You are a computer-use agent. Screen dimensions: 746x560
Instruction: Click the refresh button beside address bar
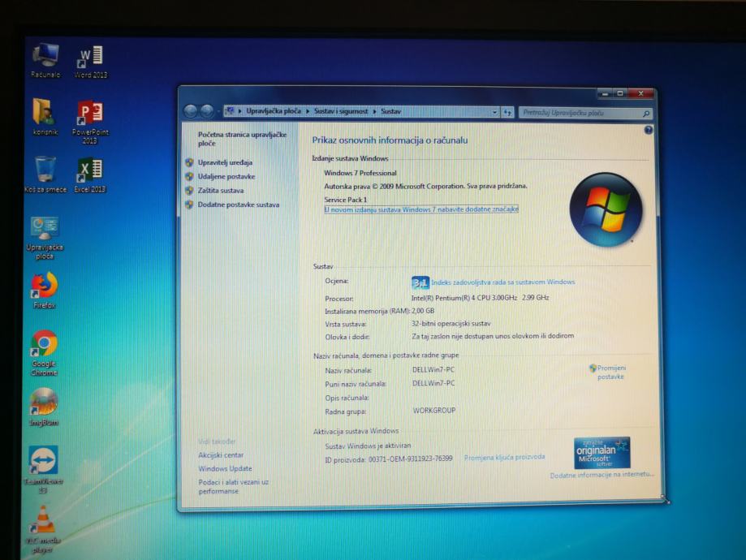tap(507, 112)
